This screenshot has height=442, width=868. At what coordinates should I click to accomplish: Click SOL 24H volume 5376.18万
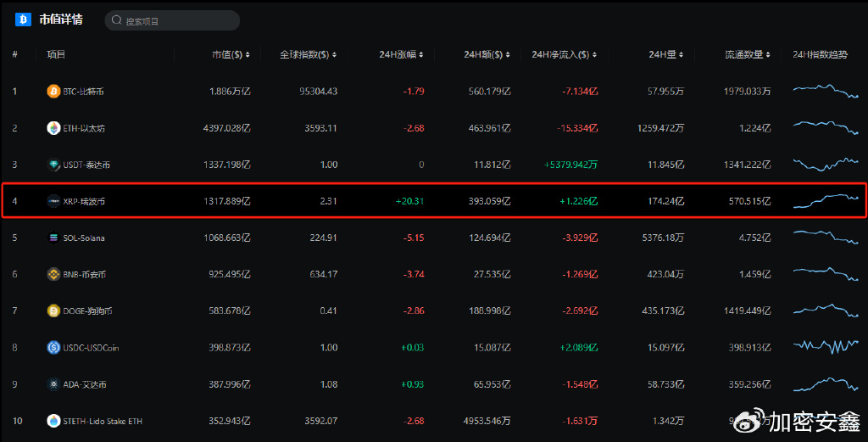[663, 238]
